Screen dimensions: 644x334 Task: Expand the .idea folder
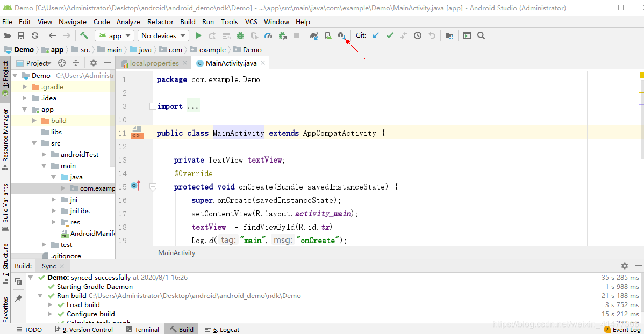click(25, 98)
